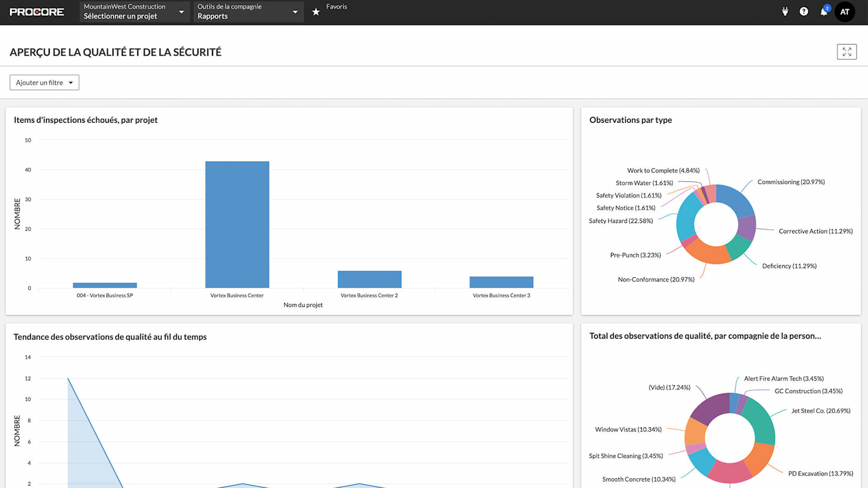
Task: Click label Storm Water (1.61%)
Action: 644,183
